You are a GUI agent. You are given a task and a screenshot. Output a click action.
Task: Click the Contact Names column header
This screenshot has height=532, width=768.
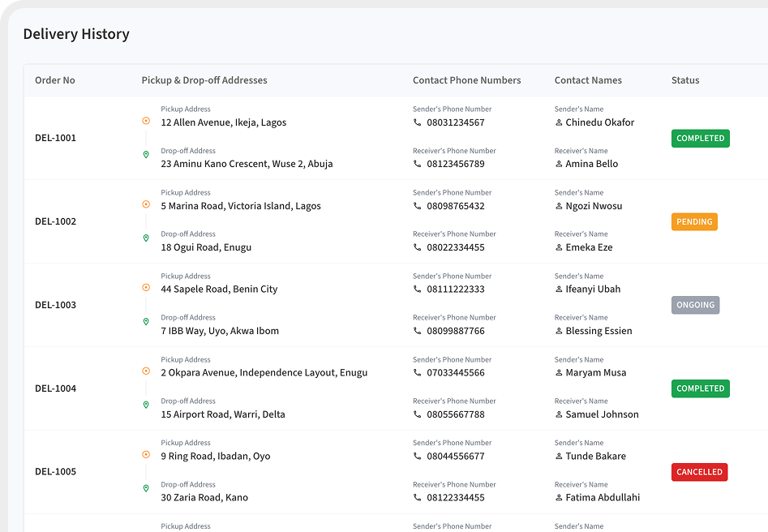[x=588, y=80]
